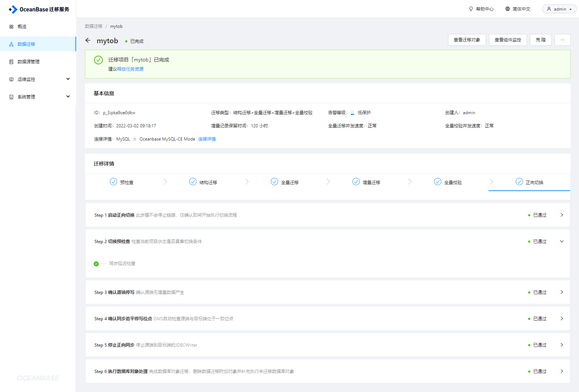Screen dimensions: 579x392
Task: Switch to the 预检查 migration tab
Action: [x=122, y=182]
